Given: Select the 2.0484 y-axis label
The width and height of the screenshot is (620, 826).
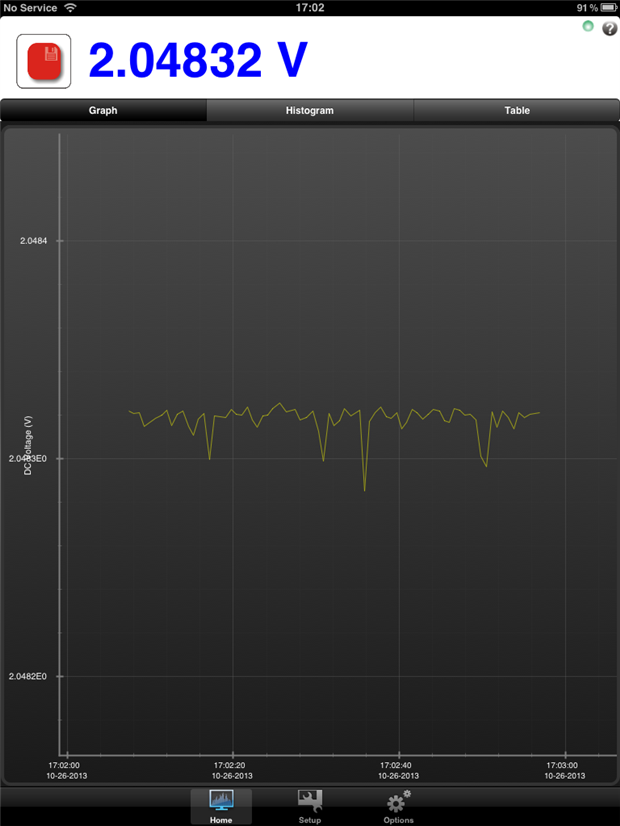Looking at the screenshot, I should [x=34, y=241].
